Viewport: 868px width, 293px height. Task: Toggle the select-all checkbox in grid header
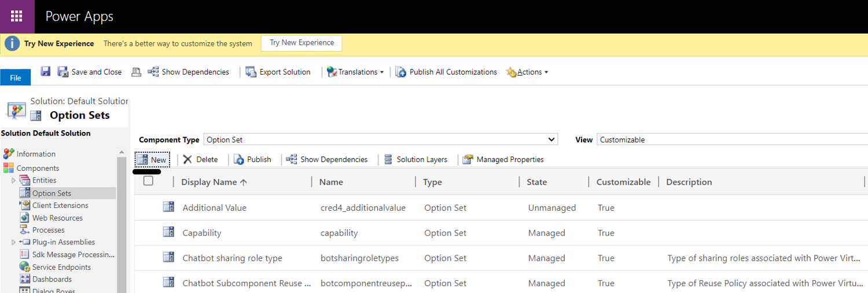[149, 181]
